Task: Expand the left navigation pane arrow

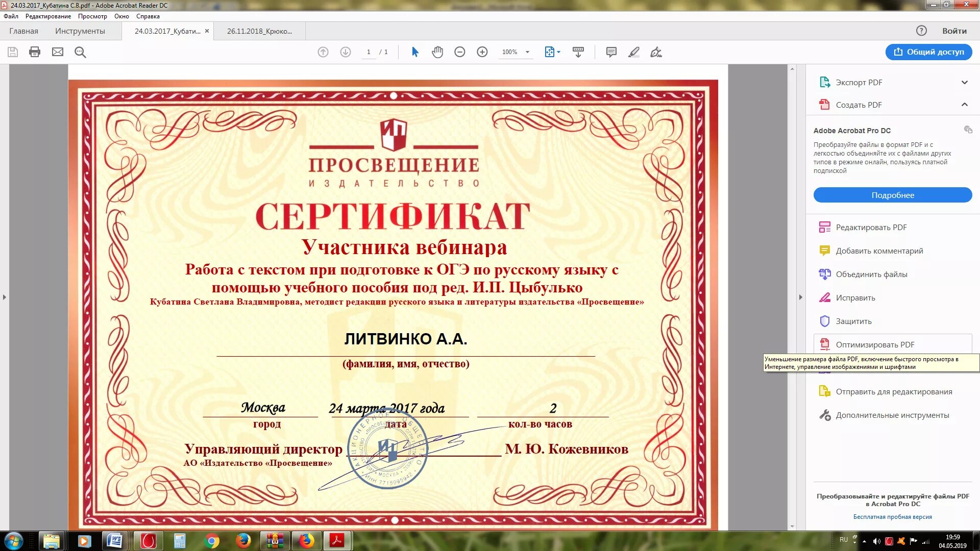Action: tap(5, 297)
